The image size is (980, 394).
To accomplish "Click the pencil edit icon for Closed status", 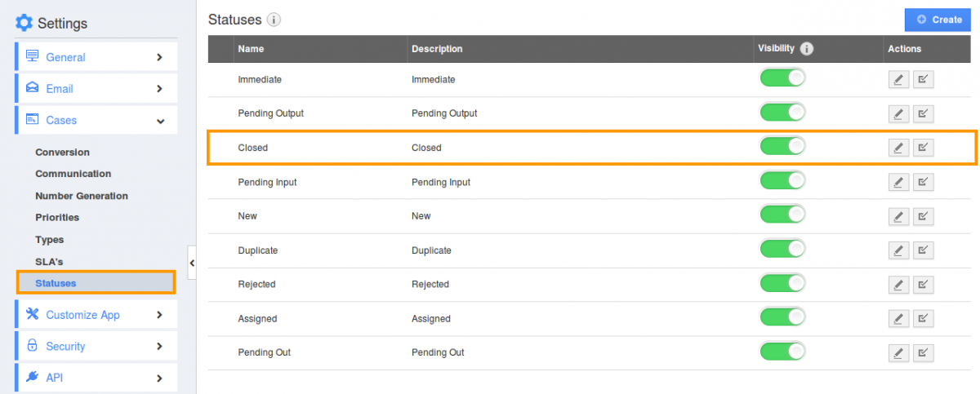I will coord(898,148).
